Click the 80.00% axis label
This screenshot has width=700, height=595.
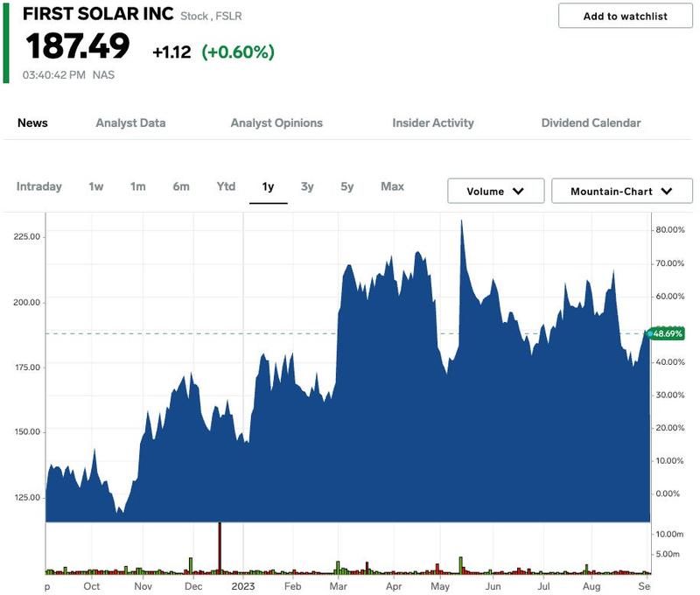click(669, 230)
